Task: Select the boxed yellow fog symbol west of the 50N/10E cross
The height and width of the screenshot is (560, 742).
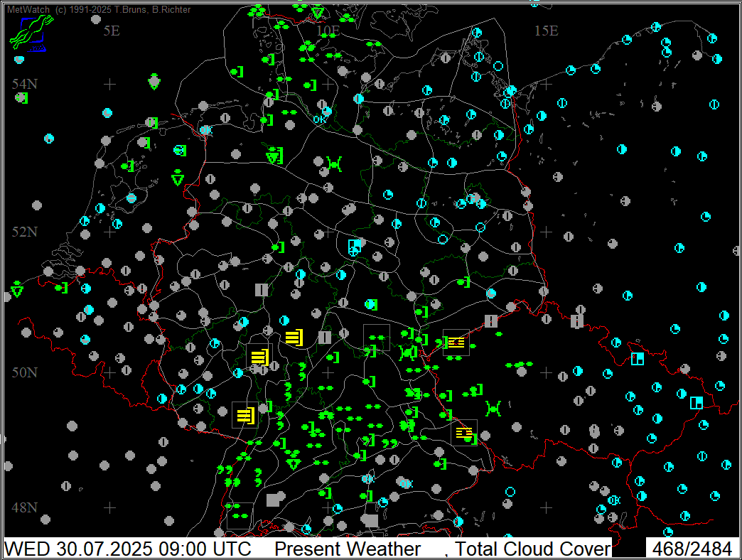Action: pyautogui.click(x=259, y=357)
